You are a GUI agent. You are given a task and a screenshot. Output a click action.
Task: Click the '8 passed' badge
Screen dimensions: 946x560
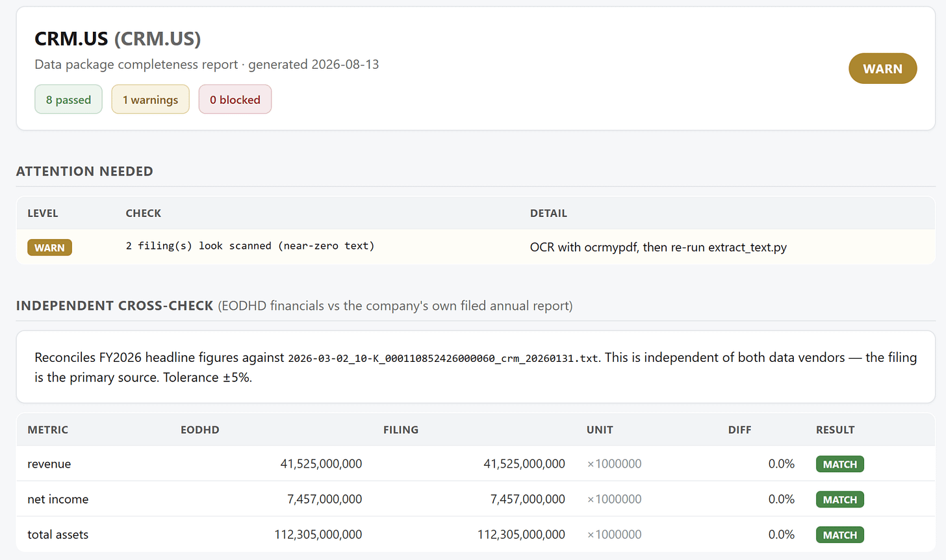[68, 99]
